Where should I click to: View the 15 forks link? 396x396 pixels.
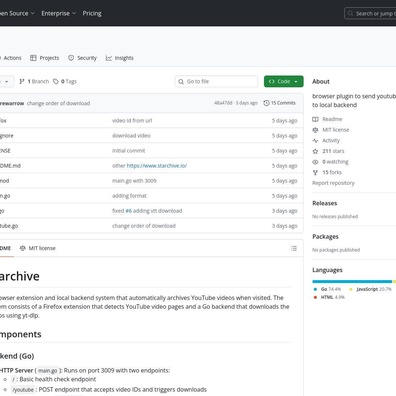click(x=332, y=172)
